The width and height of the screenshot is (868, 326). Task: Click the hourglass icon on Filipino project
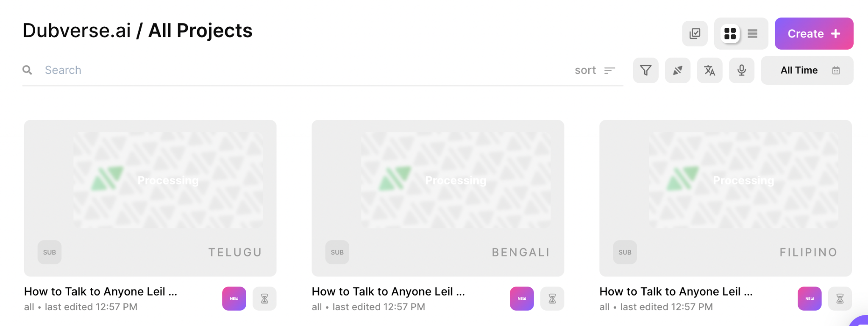coord(840,298)
